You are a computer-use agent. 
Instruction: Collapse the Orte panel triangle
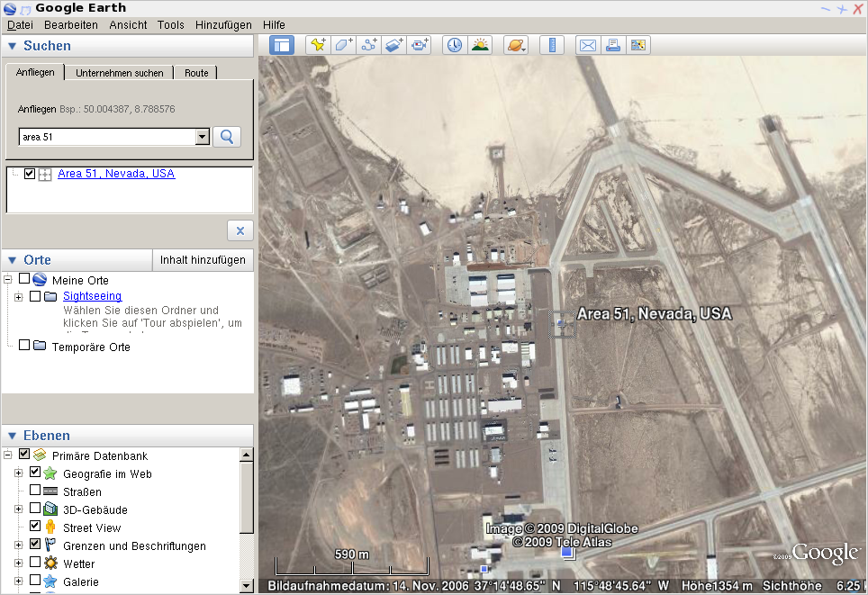click(13, 260)
